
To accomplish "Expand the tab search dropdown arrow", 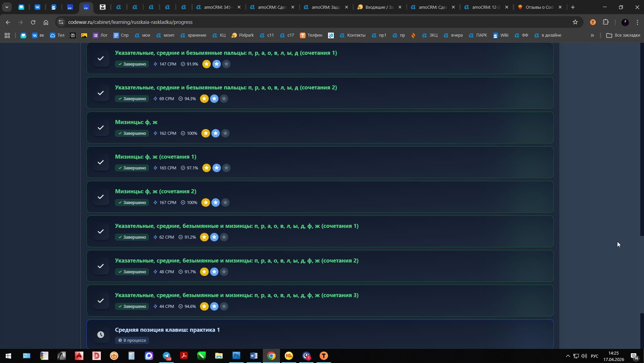I will (x=7, y=7).
